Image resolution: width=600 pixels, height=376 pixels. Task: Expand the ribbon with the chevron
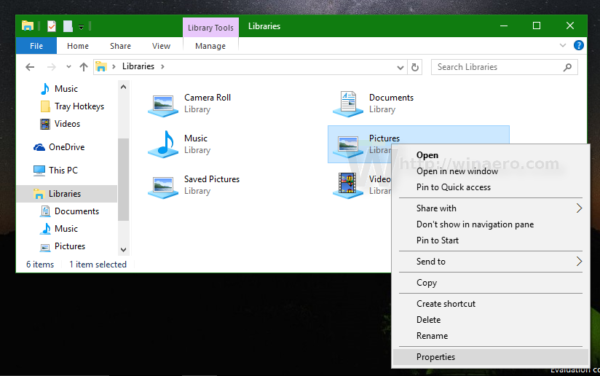pyautogui.click(x=562, y=46)
